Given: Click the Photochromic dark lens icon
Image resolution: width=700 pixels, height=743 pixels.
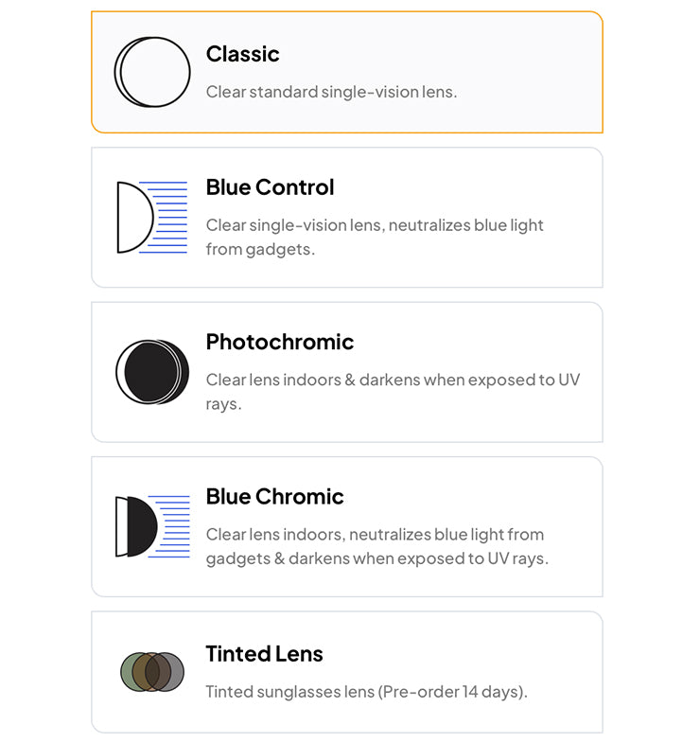Looking at the screenshot, I should [x=152, y=372].
